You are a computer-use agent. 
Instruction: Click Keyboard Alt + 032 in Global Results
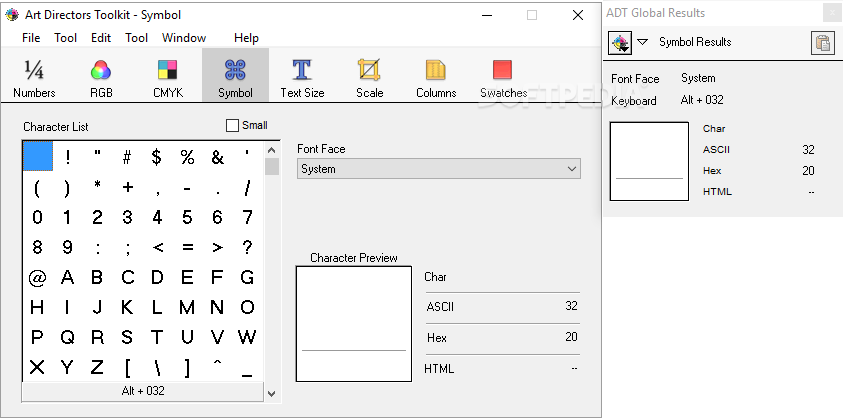(x=702, y=100)
